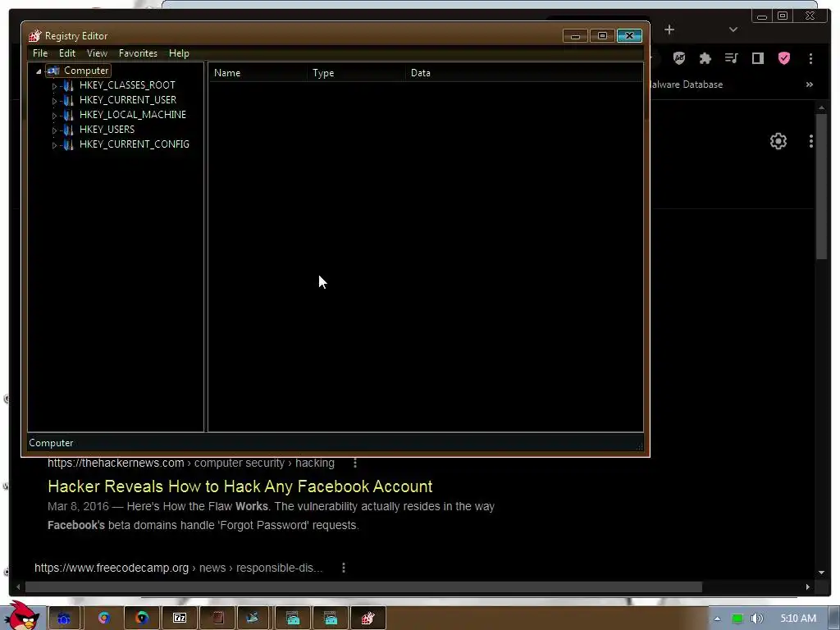Screen dimensions: 840x630
Task: Collapse the Computer root node
Action: (39, 71)
